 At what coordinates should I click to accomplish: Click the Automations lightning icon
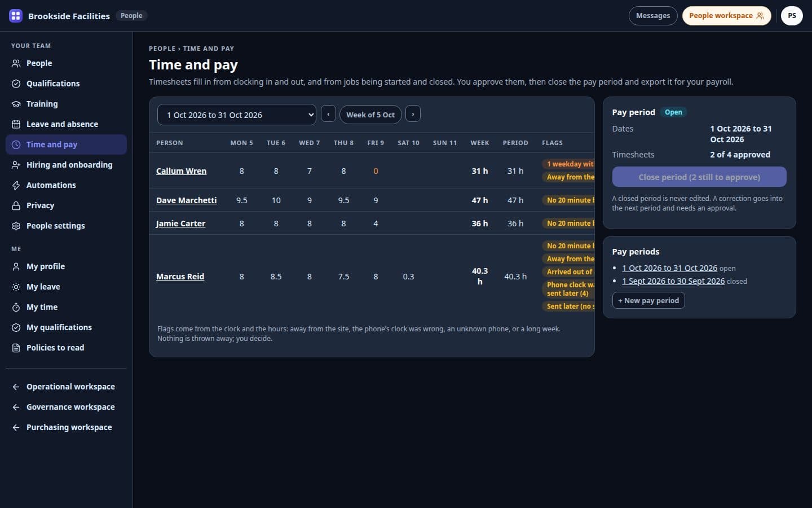click(16, 185)
